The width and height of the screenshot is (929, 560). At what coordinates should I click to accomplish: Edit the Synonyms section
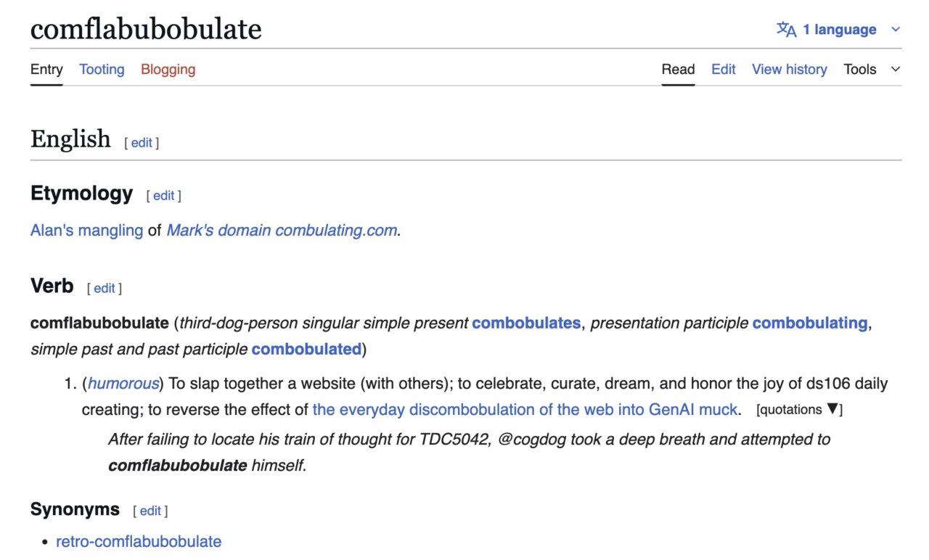coord(150,511)
